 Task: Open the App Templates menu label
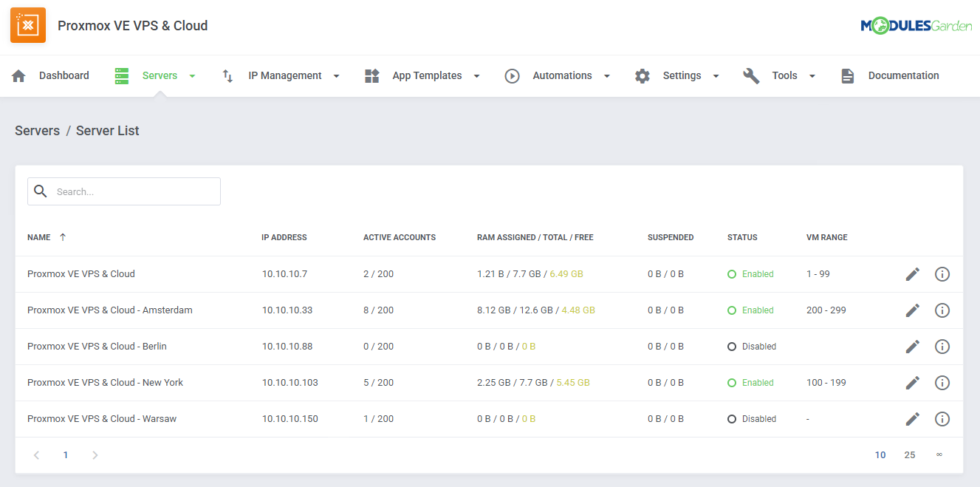[x=427, y=75]
